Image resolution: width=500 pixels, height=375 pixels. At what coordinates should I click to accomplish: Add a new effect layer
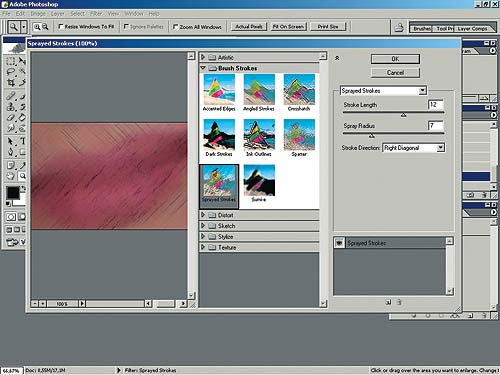pyautogui.click(x=388, y=302)
